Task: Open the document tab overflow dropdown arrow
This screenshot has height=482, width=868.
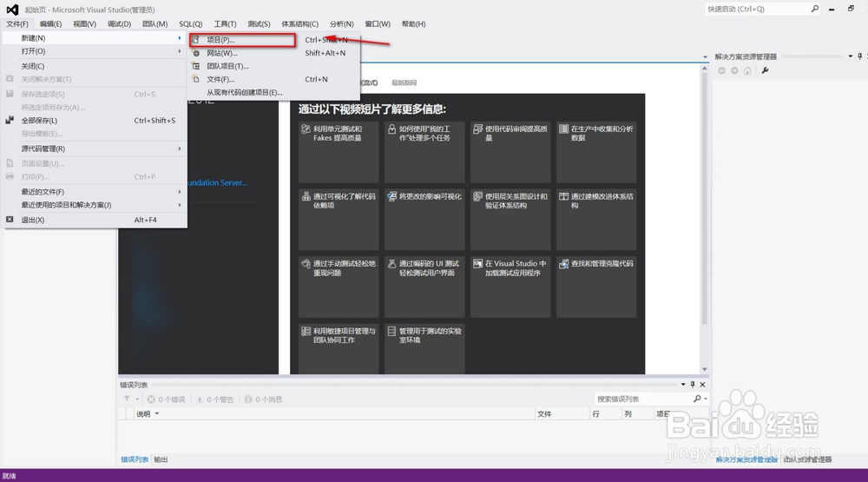Action: 705,56
